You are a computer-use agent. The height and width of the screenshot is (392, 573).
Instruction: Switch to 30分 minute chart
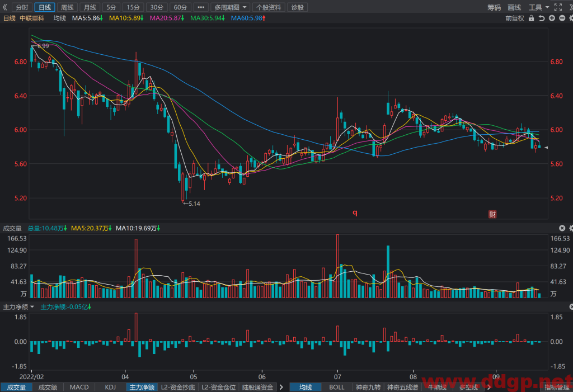click(157, 7)
